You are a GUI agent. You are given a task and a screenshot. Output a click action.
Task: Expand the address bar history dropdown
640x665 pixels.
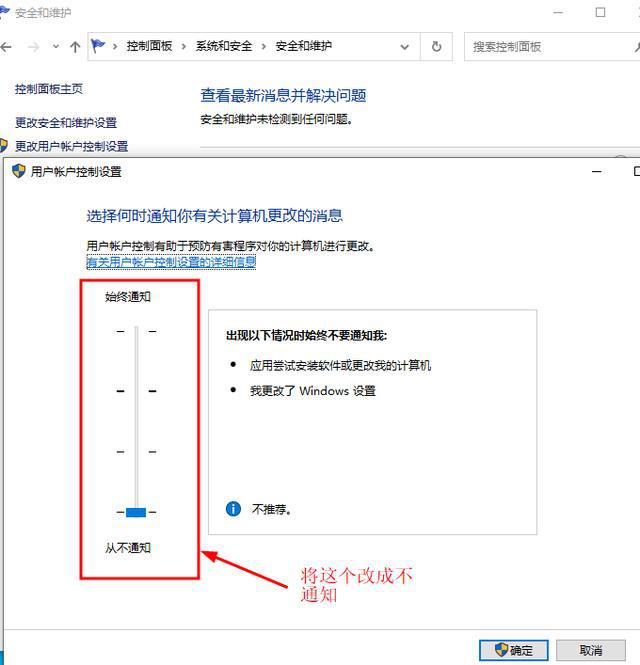405,47
